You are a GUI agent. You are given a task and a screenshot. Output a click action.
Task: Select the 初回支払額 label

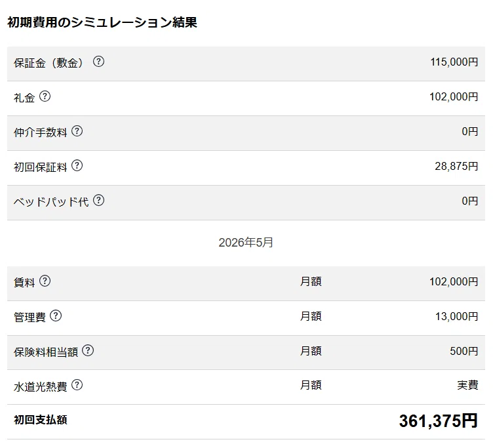click(x=41, y=420)
